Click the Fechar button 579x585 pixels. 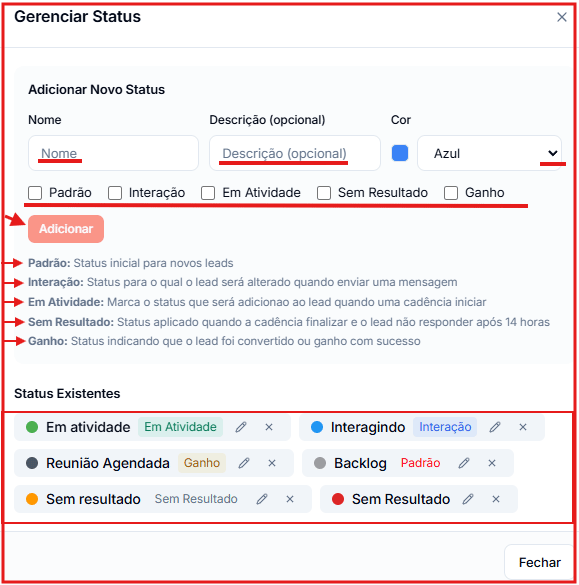(539, 562)
